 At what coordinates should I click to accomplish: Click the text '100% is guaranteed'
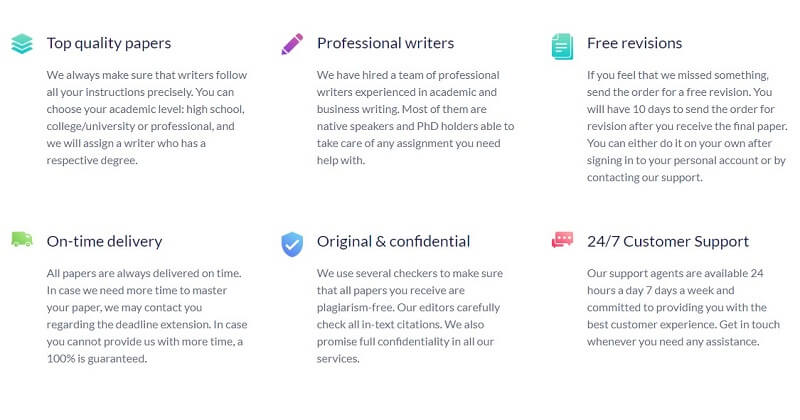pos(96,359)
